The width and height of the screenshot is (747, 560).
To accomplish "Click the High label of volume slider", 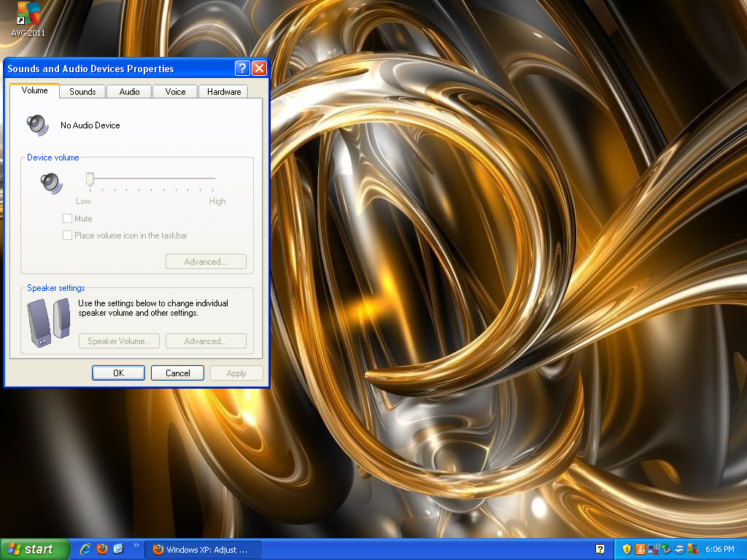I will coord(217,201).
